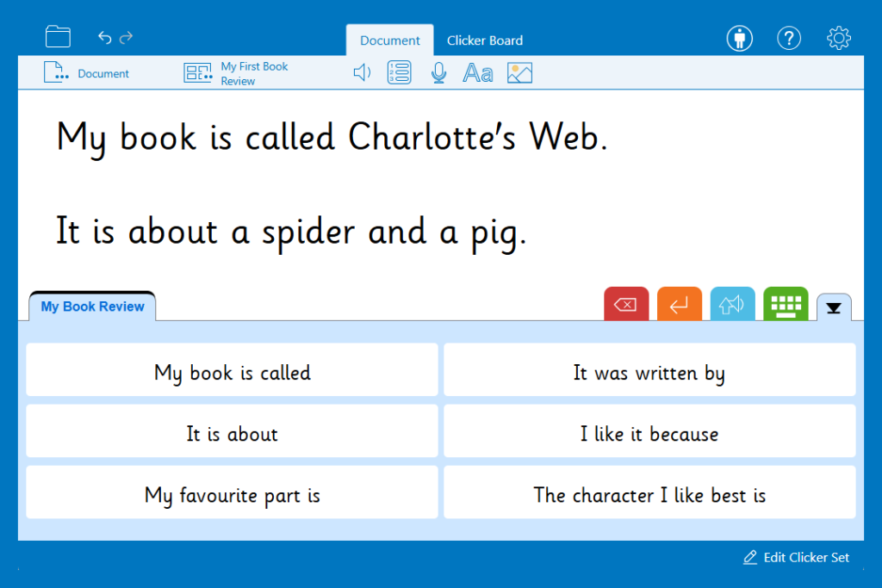Insert phrase 'My book is called'
The width and height of the screenshot is (882, 588).
[232, 369]
